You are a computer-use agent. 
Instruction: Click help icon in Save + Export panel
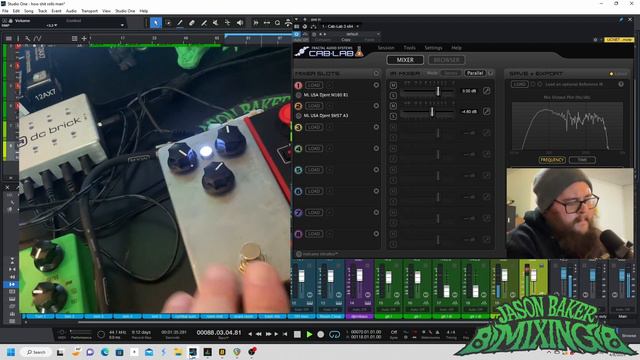point(621,84)
